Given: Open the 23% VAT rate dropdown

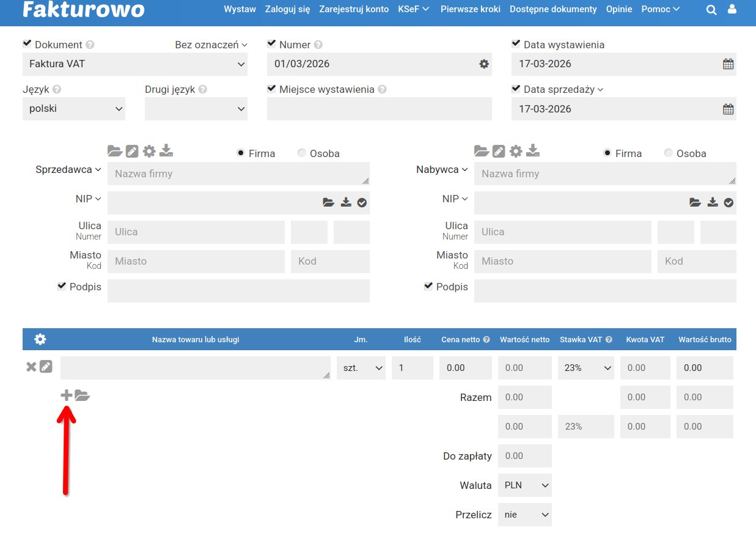Looking at the screenshot, I should (585, 368).
